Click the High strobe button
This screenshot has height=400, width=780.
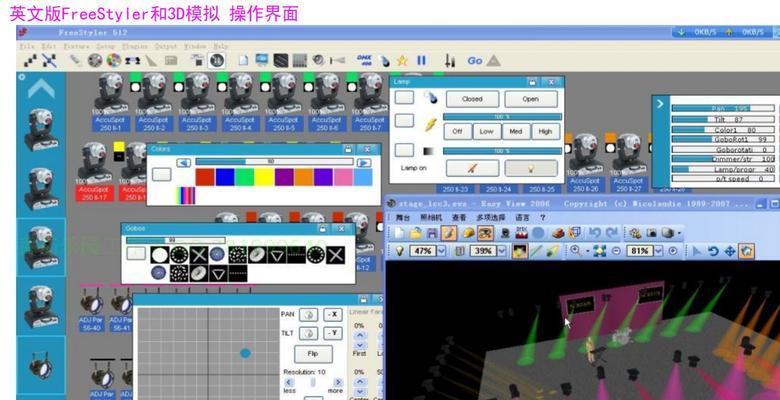545,132
